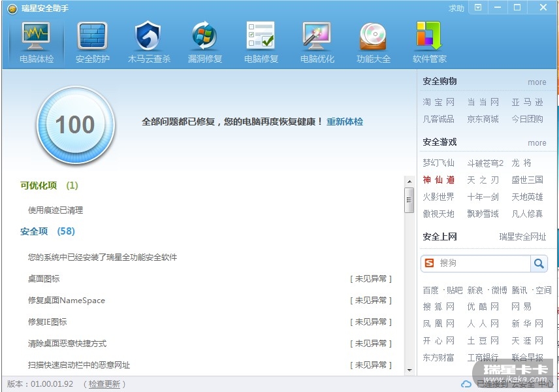This screenshot has width=559, height=392.
Task: Open more under 安全购物
Action: coord(537,82)
